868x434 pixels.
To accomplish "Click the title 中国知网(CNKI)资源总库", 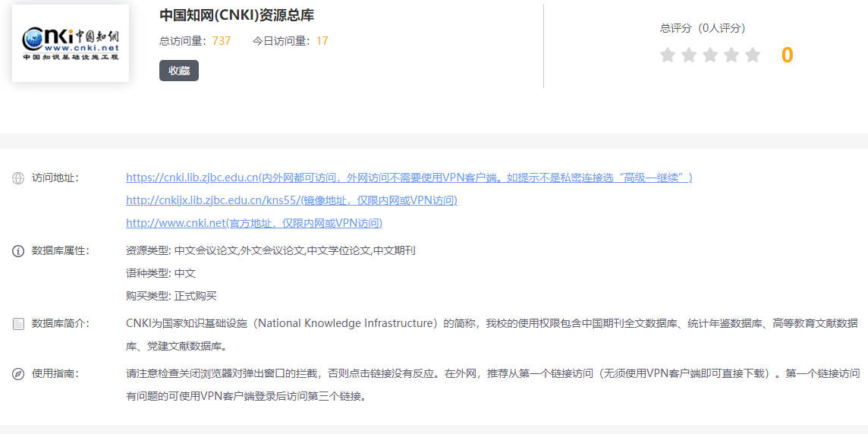I will 237,15.
